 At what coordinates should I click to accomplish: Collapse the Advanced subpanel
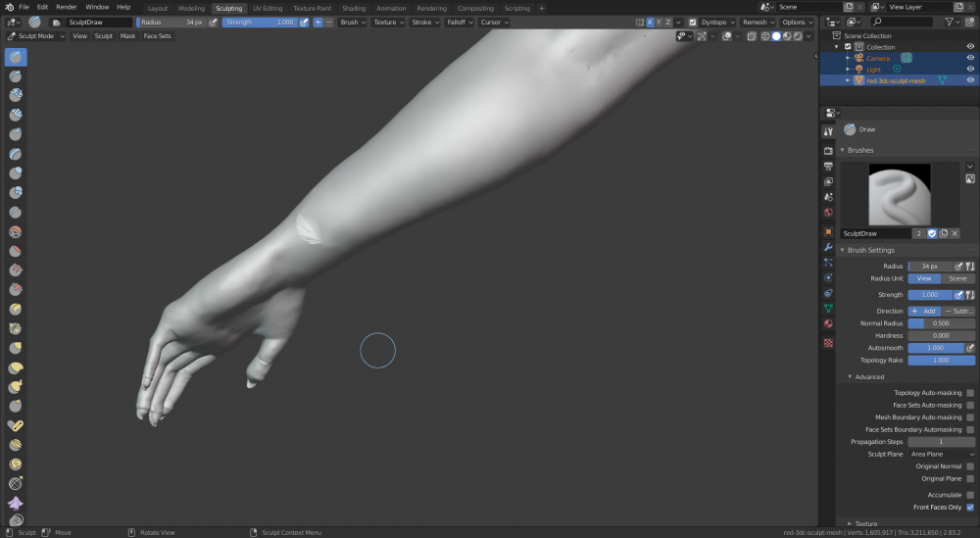[868, 376]
